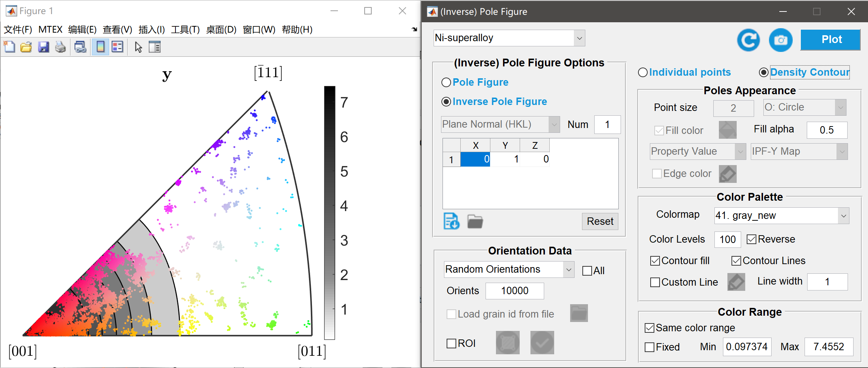Click the toolbar icon right of the printer

click(80, 47)
